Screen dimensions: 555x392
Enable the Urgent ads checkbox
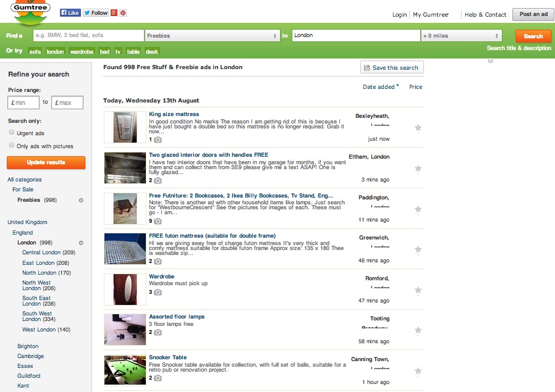click(x=12, y=133)
